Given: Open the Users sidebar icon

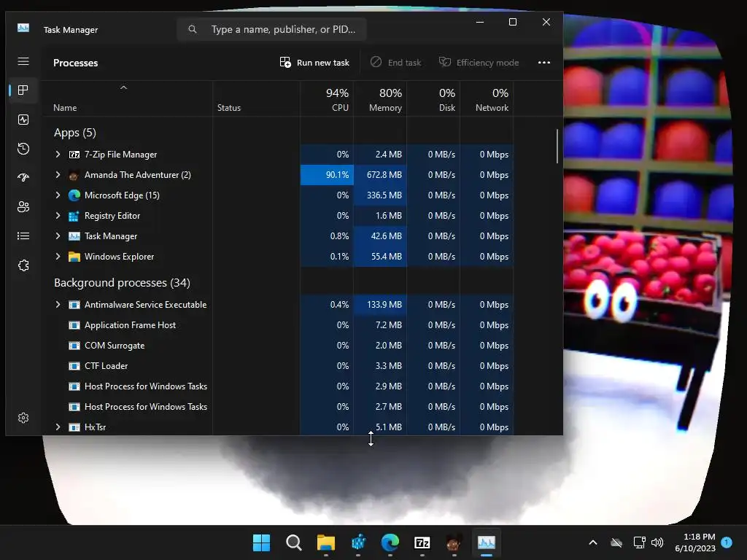Looking at the screenshot, I should 23,206.
